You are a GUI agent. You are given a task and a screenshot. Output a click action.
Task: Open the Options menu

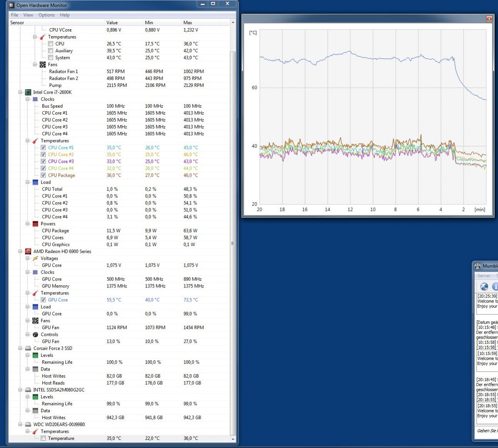tap(46, 15)
